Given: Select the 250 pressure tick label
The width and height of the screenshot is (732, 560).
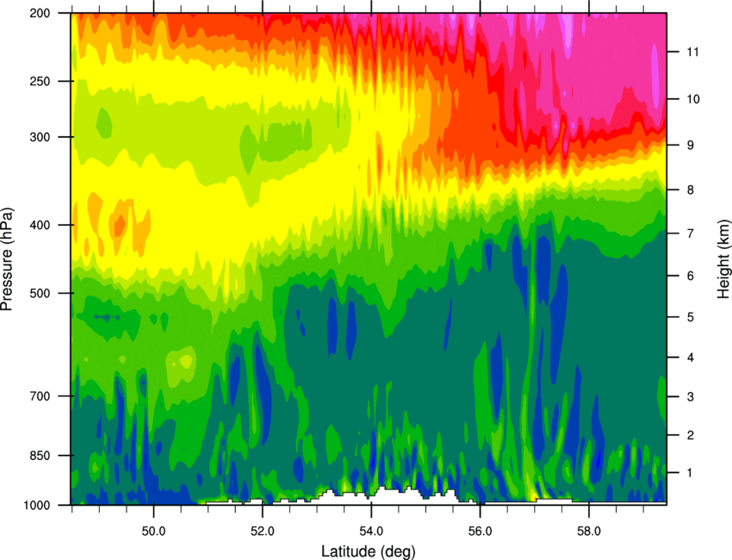Looking at the screenshot, I should click(x=40, y=81).
